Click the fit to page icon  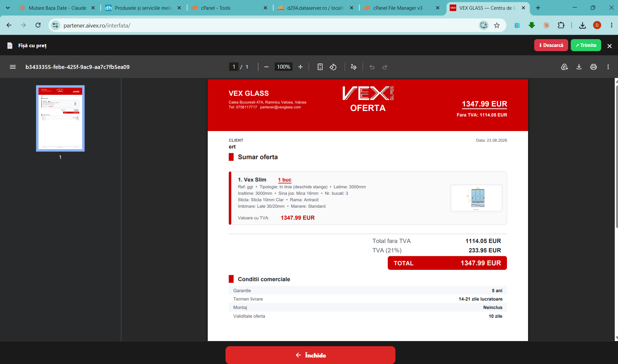click(x=320, y=67)
